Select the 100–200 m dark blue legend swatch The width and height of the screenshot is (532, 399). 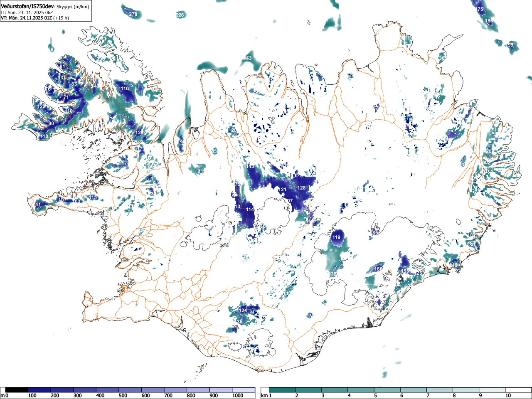[39, 390]
